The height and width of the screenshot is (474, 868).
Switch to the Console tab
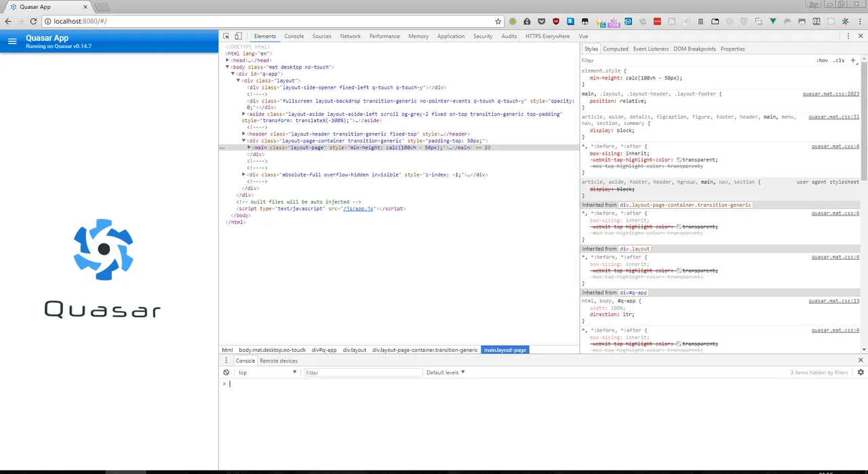(x=294, y=36)
